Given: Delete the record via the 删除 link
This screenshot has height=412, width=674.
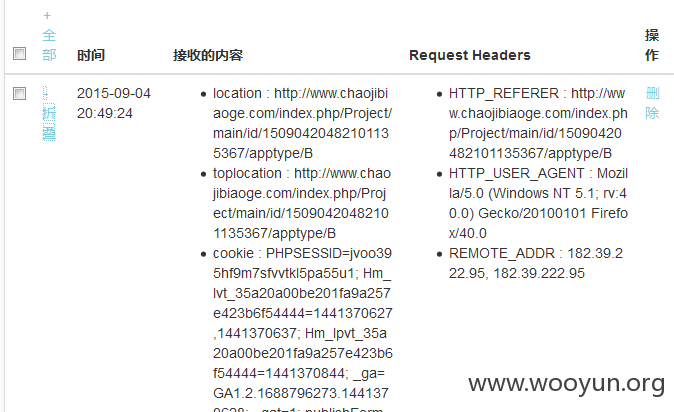Looking at the screenshot, I should [652, 103].
